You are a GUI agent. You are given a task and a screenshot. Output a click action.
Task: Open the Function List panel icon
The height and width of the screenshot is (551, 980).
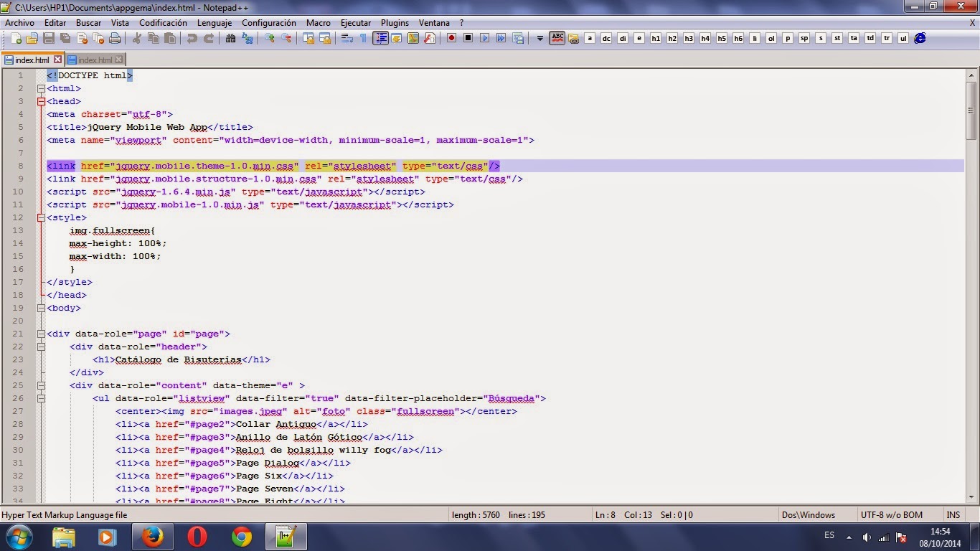point(430,38)
